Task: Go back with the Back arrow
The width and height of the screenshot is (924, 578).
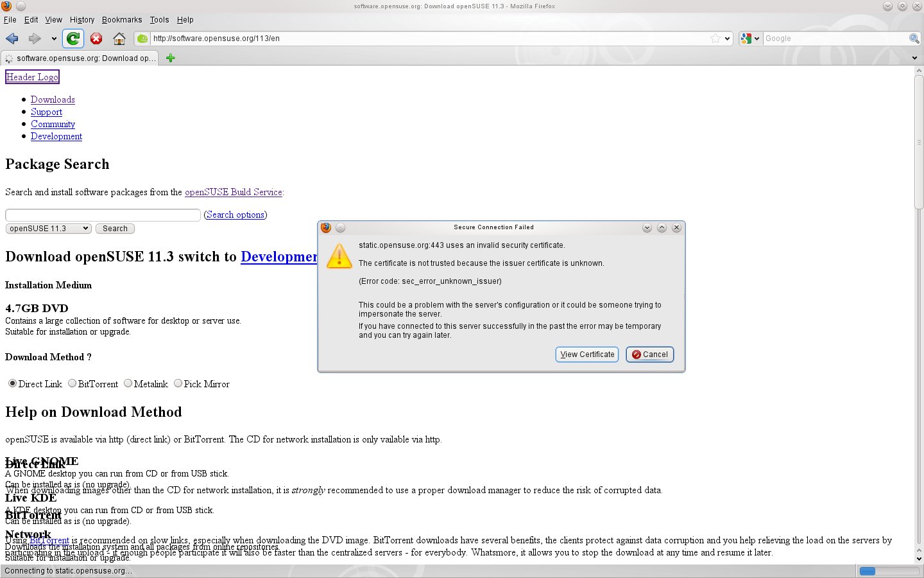Action: (12, 39)
